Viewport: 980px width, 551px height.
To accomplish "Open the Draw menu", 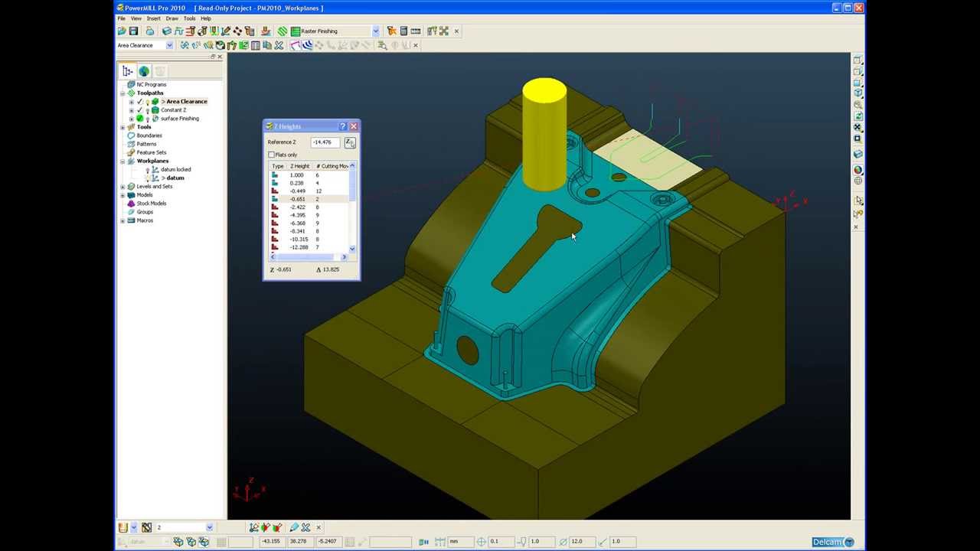I will [171, 18].
